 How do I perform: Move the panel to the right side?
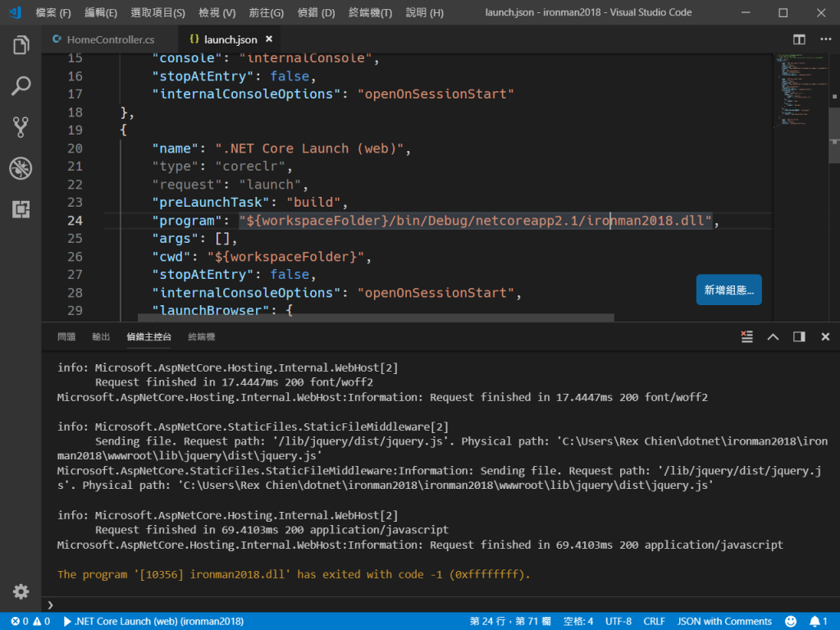coord(799,336)
